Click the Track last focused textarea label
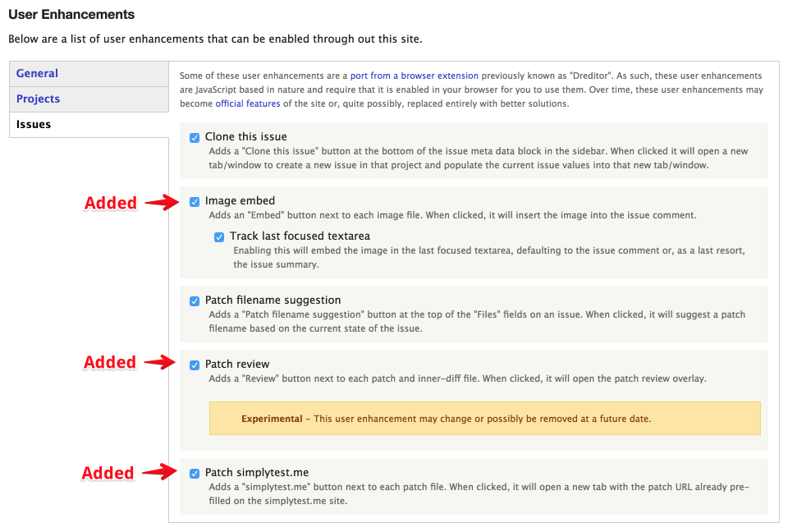Image resolution: width=788 pixels, height=532 pixels. [x=300, y=236]
